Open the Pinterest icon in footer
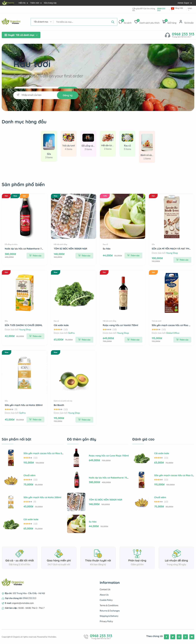This screenshot has height=644, width=196. (185, 637)
